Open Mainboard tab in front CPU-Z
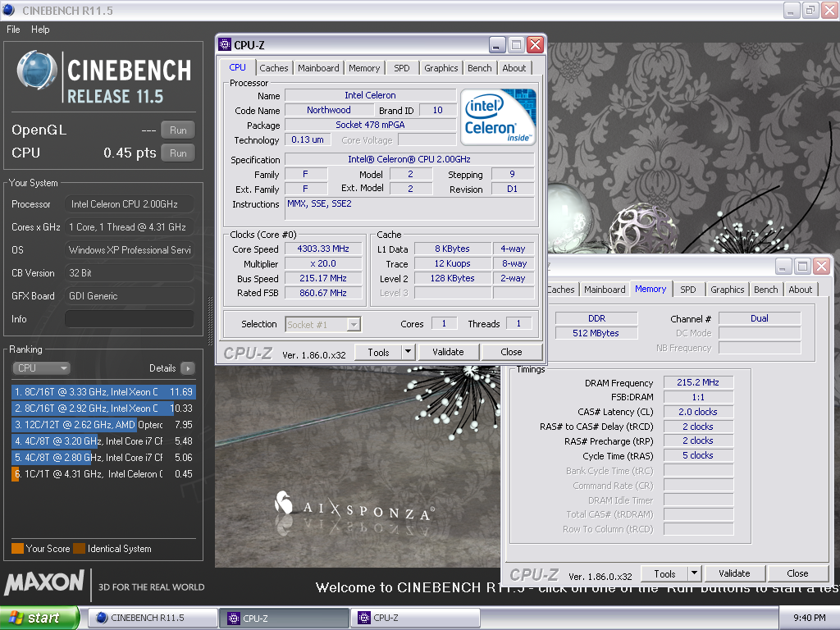The width and height of the screenshot is (840, 630). pyautogui.click(x=318, y=68)
